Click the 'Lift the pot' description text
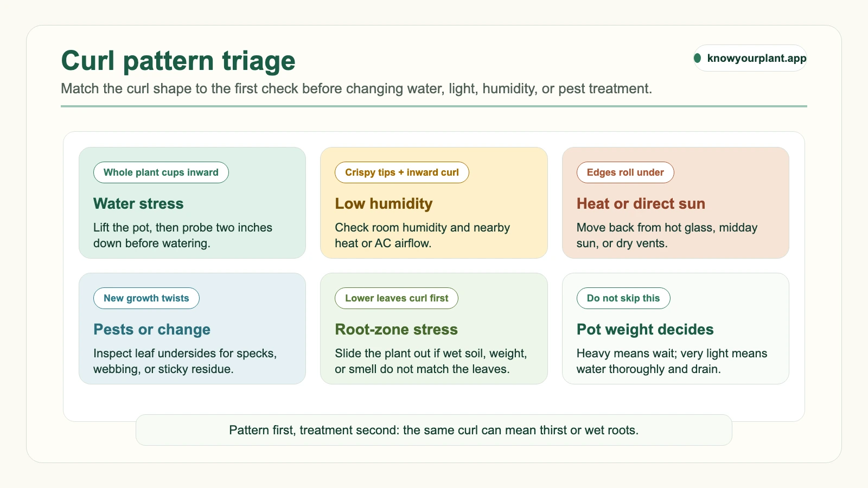Image resolution: width=868 pixels, height=488 pixels. point(183,235)
